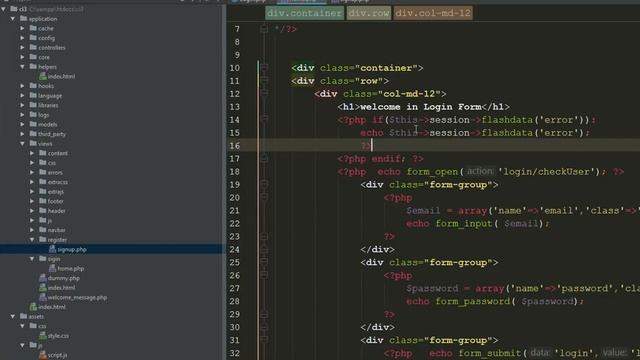Screen dimensions: 640x360
Task: Select the extrajs folder label
Action: [56, 192]
